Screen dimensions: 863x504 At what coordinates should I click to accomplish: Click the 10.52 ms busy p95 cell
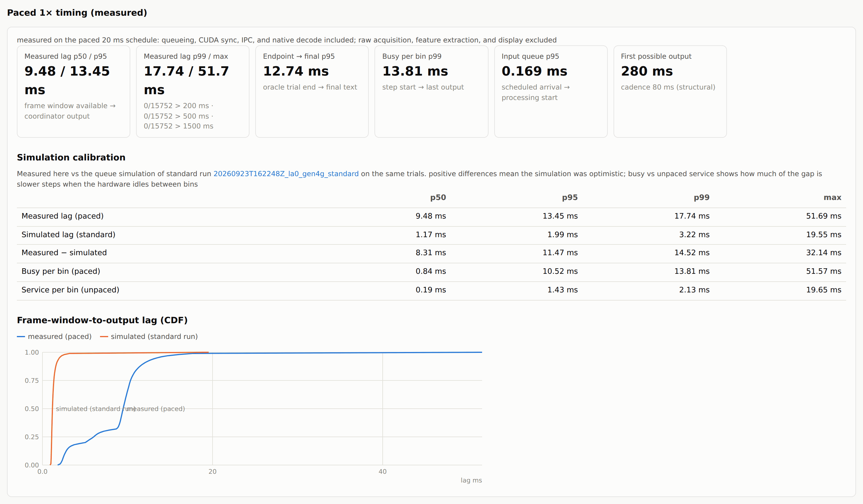click(560, 271)
